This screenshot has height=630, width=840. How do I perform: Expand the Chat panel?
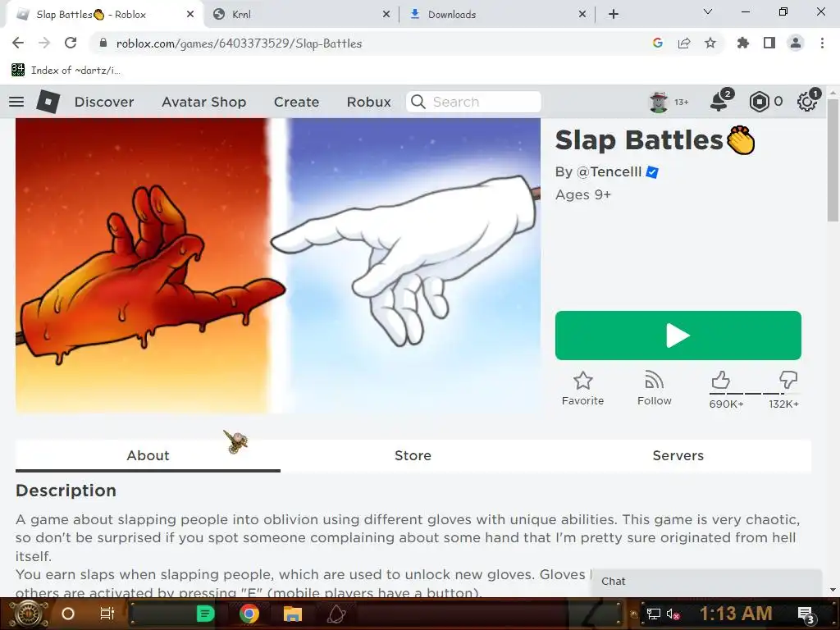pos(706,582)
